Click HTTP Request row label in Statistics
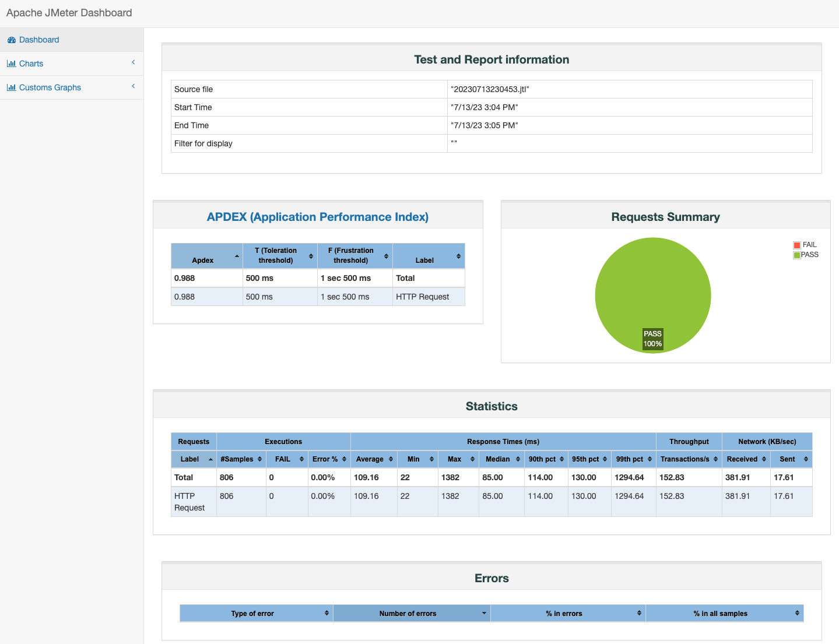This screenshot has width=839, height=644. (189, 502)
